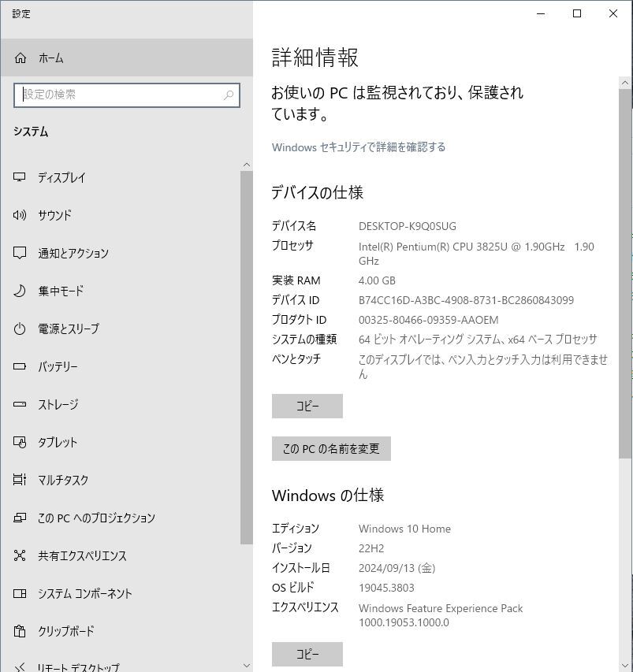The height and width of the screenshot is (672, 633).
Task: Click the システム コンポーネント icon
Action: point(20,593)
